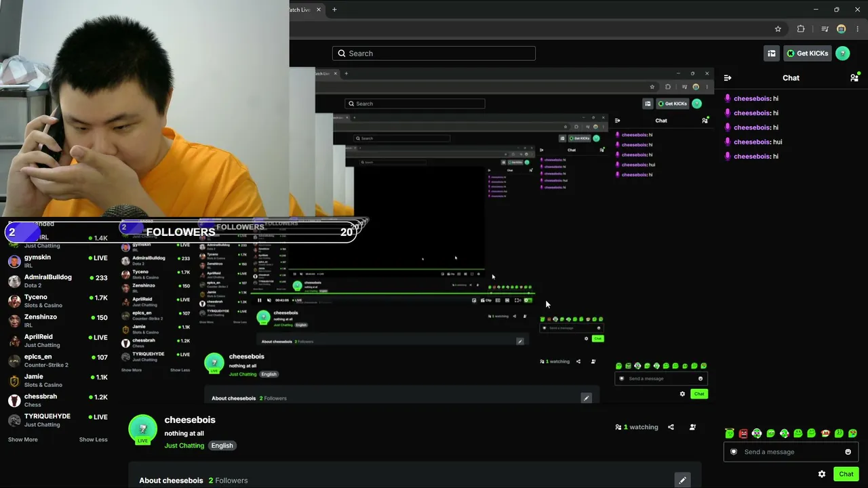Click the 1 watching viewer count
The width and height of the screenshot is (868, 488).
point(636,427)
